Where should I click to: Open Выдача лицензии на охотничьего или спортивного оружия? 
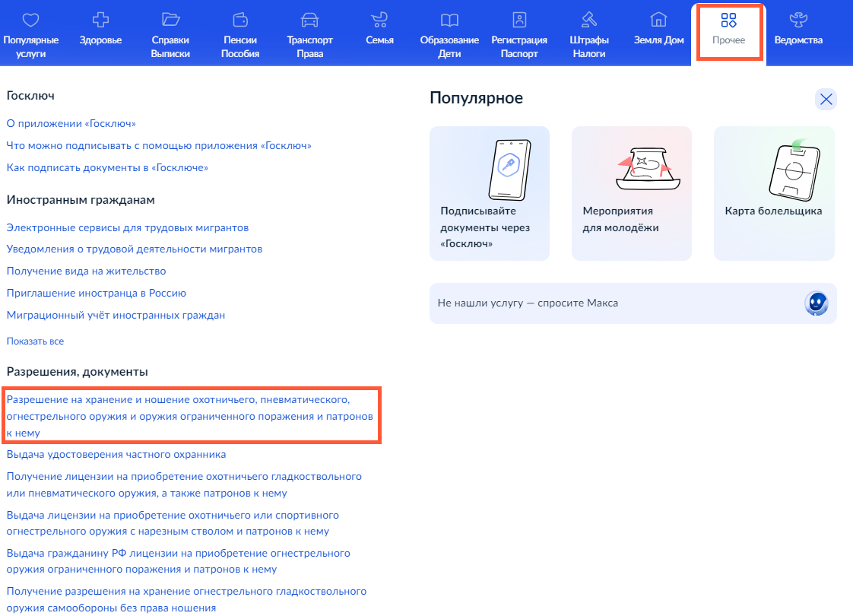click(173, 523)
